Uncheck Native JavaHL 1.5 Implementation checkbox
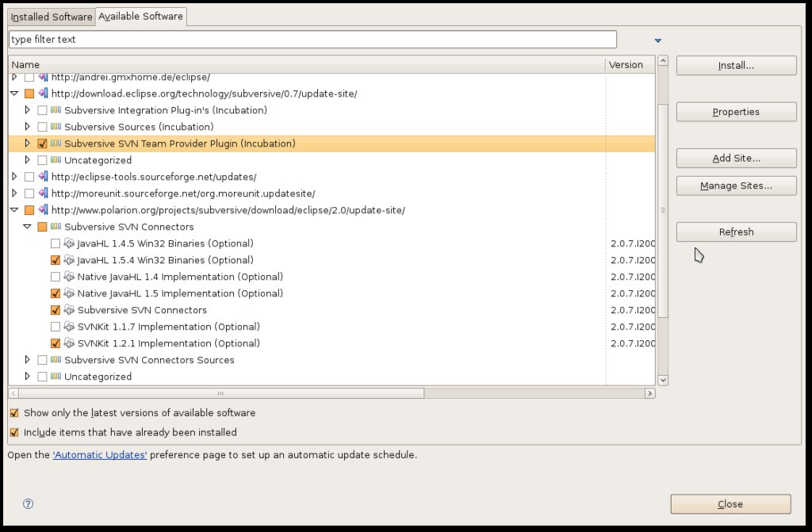This screenshot has width=812, height=532. click(x=56, y=293)
